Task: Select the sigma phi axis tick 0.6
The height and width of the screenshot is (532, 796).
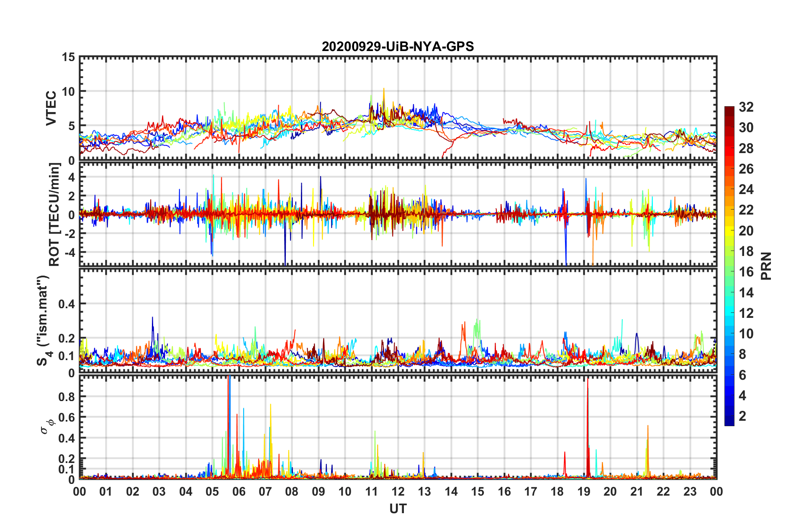Action: [x=67, y=417]
